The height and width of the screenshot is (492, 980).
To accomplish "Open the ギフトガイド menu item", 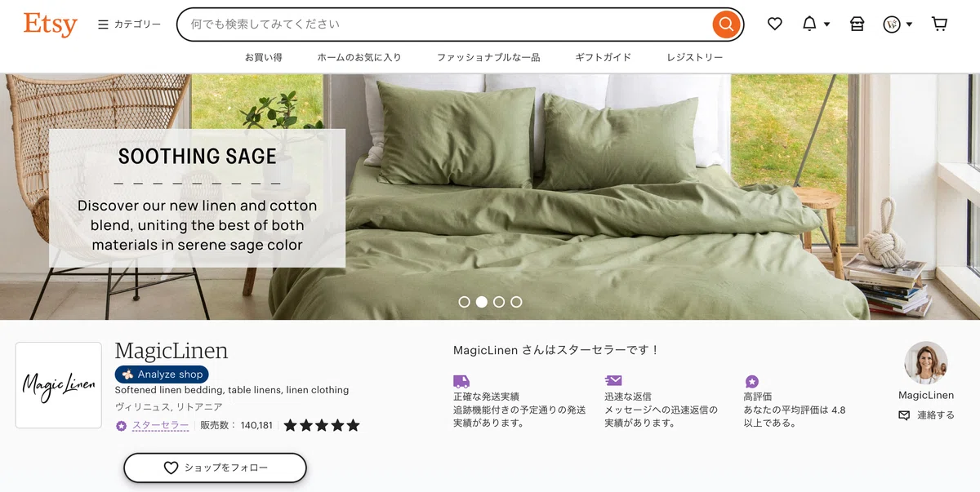I will pos(603,57).
